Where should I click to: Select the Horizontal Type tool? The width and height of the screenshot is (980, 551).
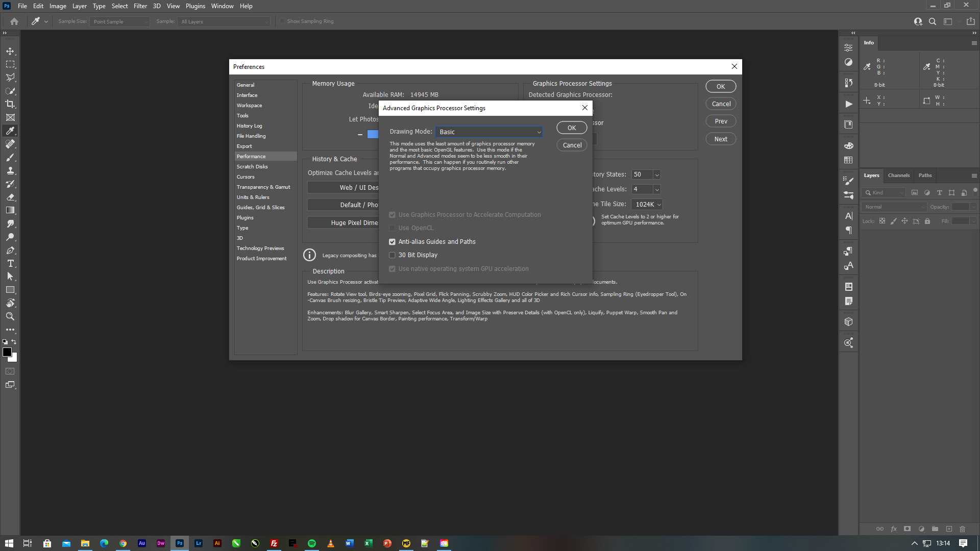(10, 263)
